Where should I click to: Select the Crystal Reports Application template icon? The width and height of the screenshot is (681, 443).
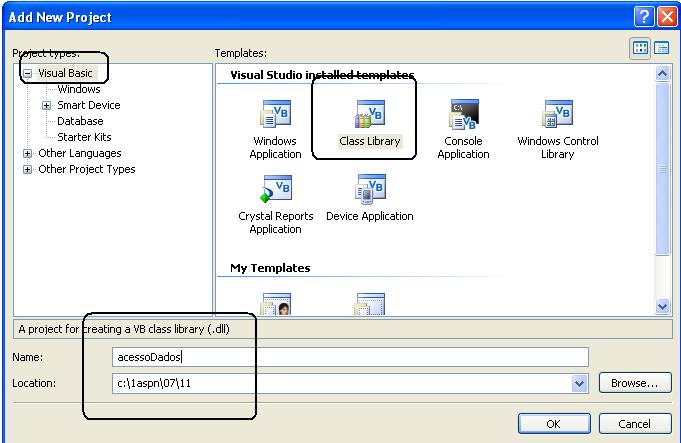pos(275,188)
